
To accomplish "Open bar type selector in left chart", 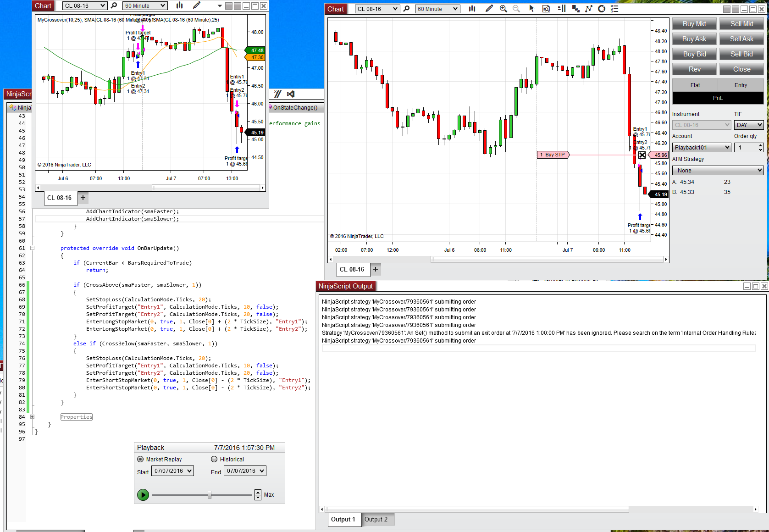I will pos(180,6).
